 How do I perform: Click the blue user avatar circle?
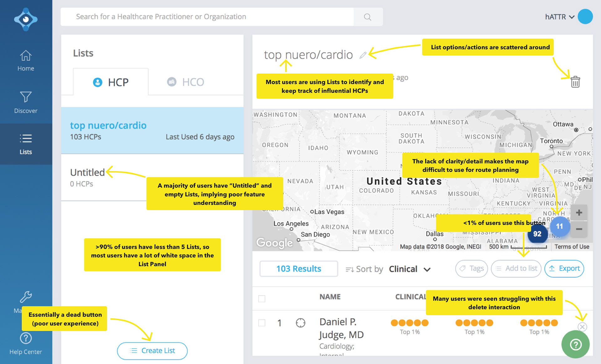(x=585, y=17)
